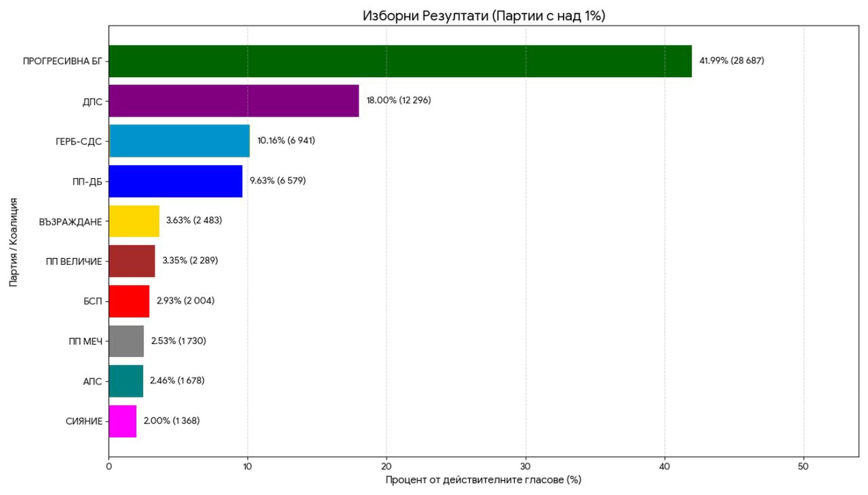Click the x-axis label Процент от действителните гласове
Screen dimensions: 868x495
pyautogui.click(x=483, y=480)
